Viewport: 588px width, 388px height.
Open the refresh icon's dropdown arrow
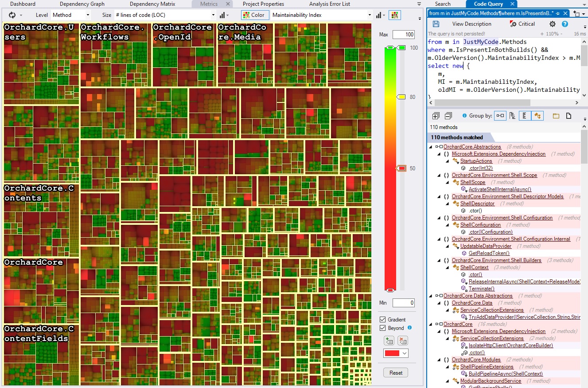pos(21,15)
